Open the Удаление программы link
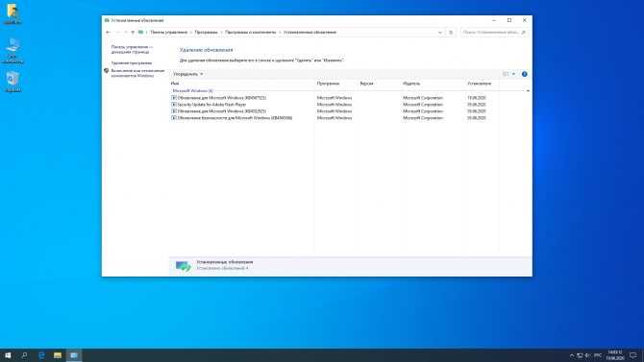644x362 pixels. [132, 63]
